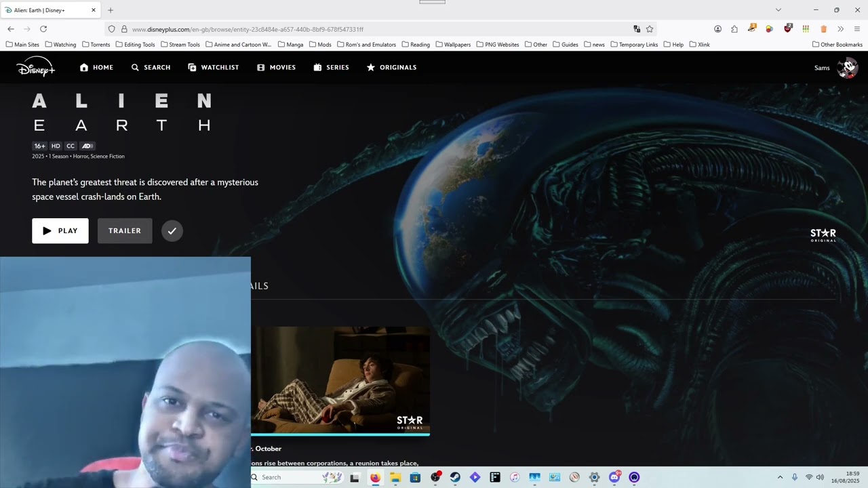The width and height of the screenshot is (868, 488).
Task: Open Microsoft Store from the taskbar
Action: pyautogui.click(x=415, y=477)
